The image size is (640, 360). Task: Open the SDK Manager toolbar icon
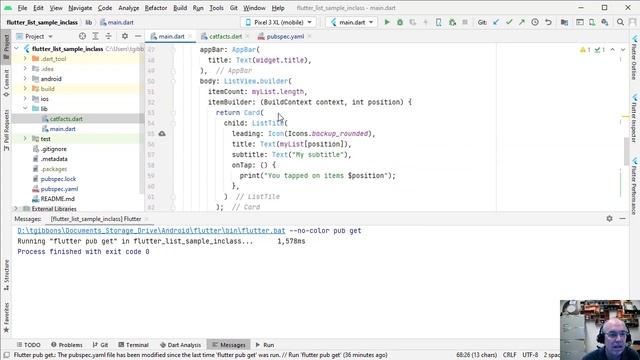click(x=604, y=22)
